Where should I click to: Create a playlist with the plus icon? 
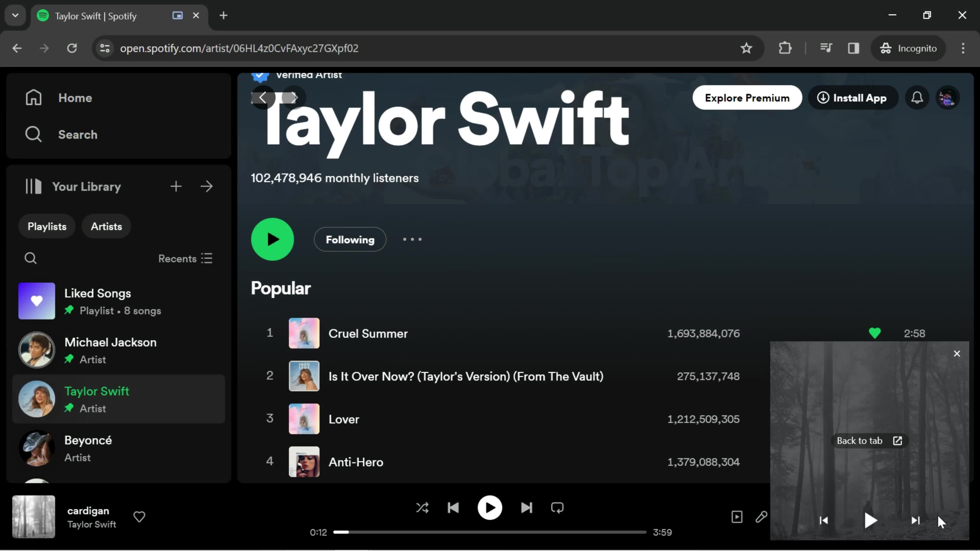pos(176,186)
